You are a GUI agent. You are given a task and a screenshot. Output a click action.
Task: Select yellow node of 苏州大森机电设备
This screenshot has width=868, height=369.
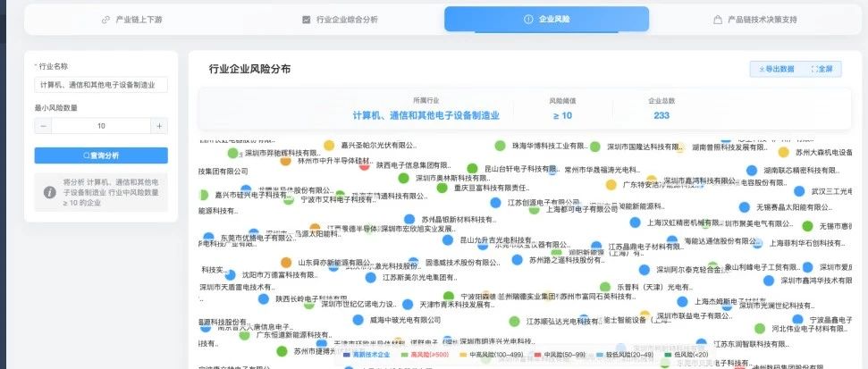pyautogui.click(x=783, y=152)
